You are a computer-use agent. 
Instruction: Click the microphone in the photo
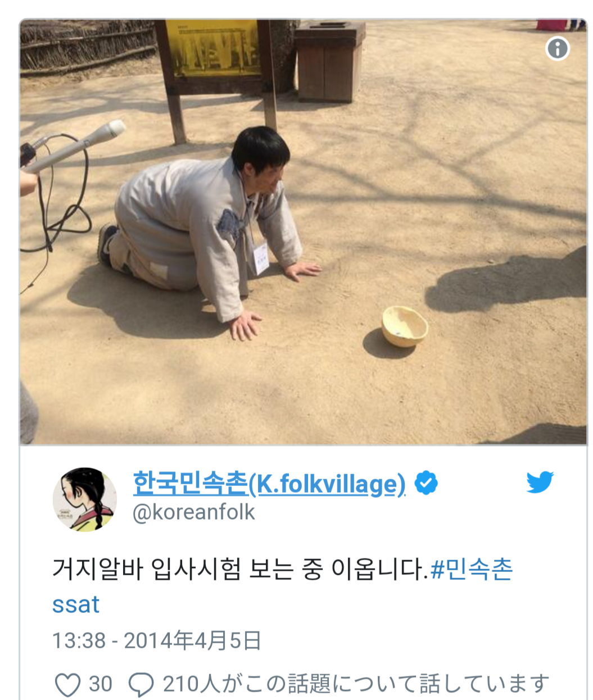[73, 147]
